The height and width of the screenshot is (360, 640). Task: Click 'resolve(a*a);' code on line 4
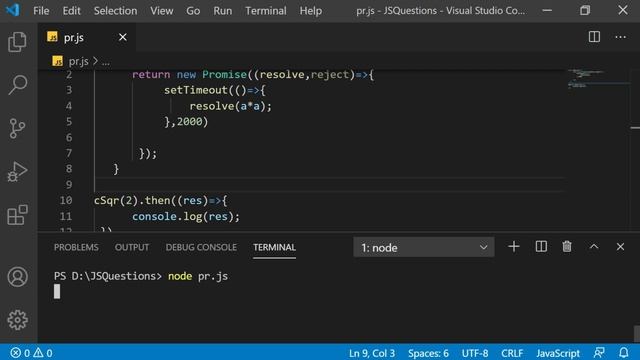coord(231,106)
